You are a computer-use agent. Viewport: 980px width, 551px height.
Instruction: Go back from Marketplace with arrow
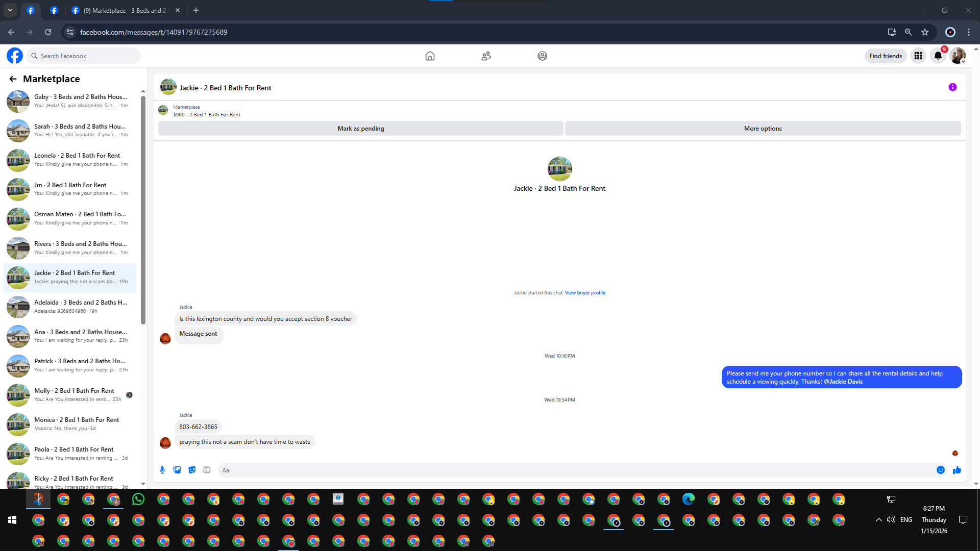pyautogui.click(x=13, y=79)
